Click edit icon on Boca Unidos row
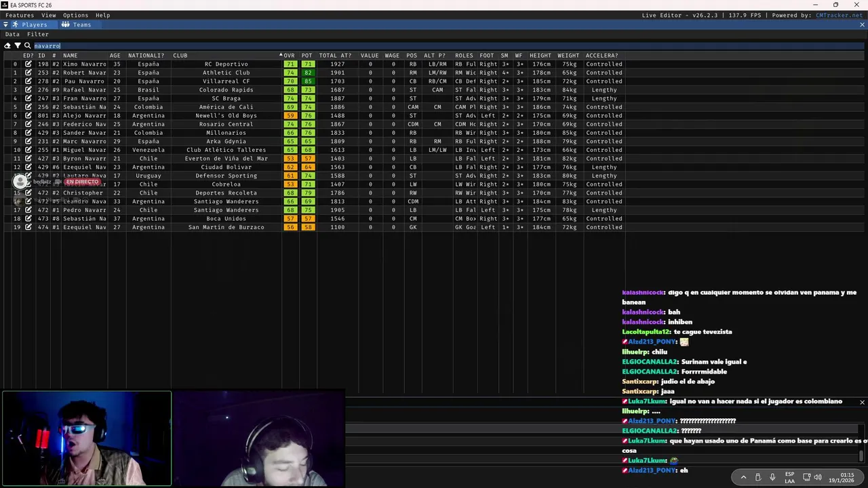The image size is (868, 488). (28, 219)
